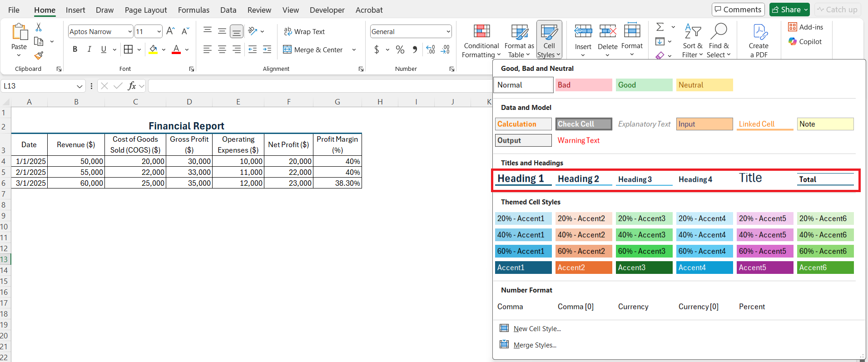
Task: Open the General number format dropdown
Action: 448,31
